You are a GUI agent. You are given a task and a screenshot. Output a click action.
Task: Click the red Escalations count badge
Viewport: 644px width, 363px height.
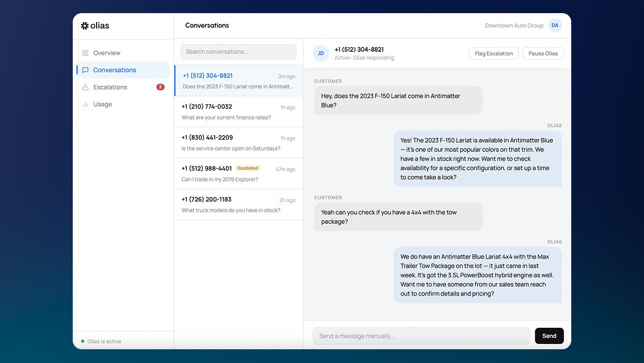click(160, 87)
